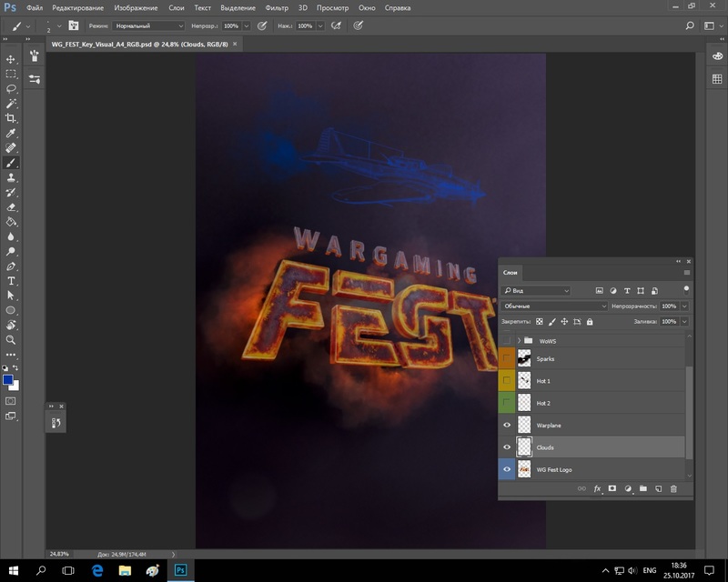728x582 pixels.
Task: Select the Move tool
Action: (11, 59)
